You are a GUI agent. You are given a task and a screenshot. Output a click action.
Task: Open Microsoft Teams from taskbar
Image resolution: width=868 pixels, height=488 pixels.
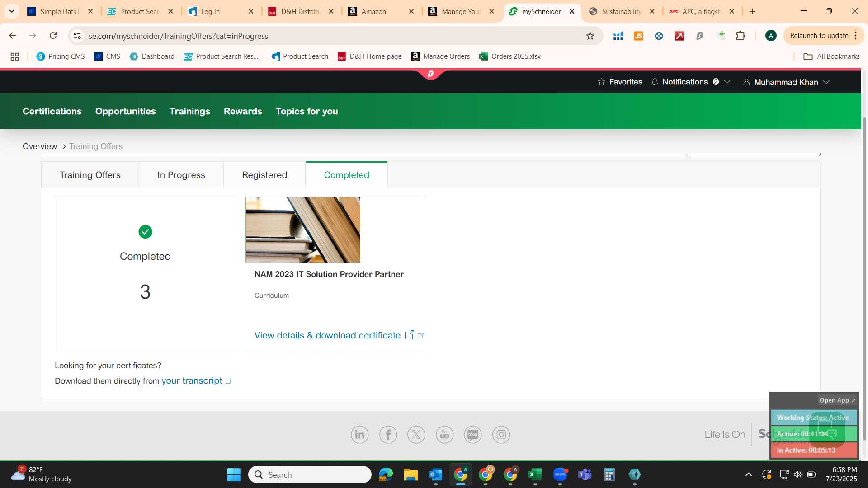coord(585,474)
